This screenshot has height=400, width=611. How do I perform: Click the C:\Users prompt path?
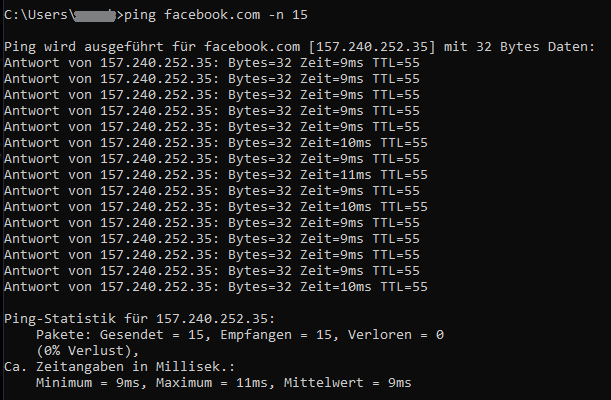point(39,15)
